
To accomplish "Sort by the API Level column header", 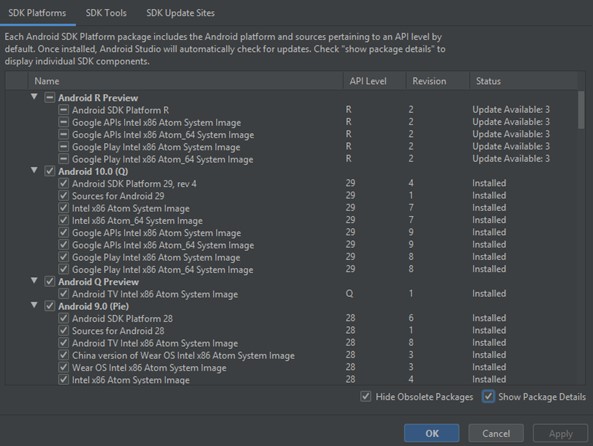I will [x=368, y=81].
